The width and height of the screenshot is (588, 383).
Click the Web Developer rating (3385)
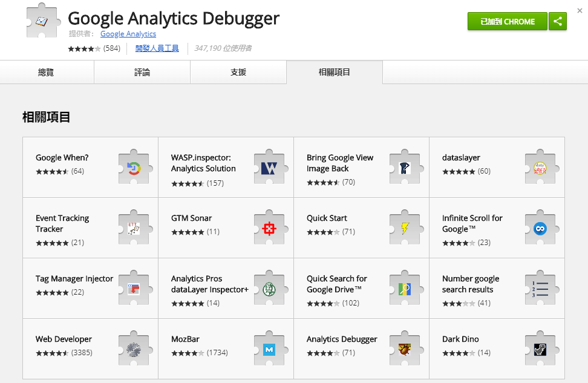tap(64, 353)
